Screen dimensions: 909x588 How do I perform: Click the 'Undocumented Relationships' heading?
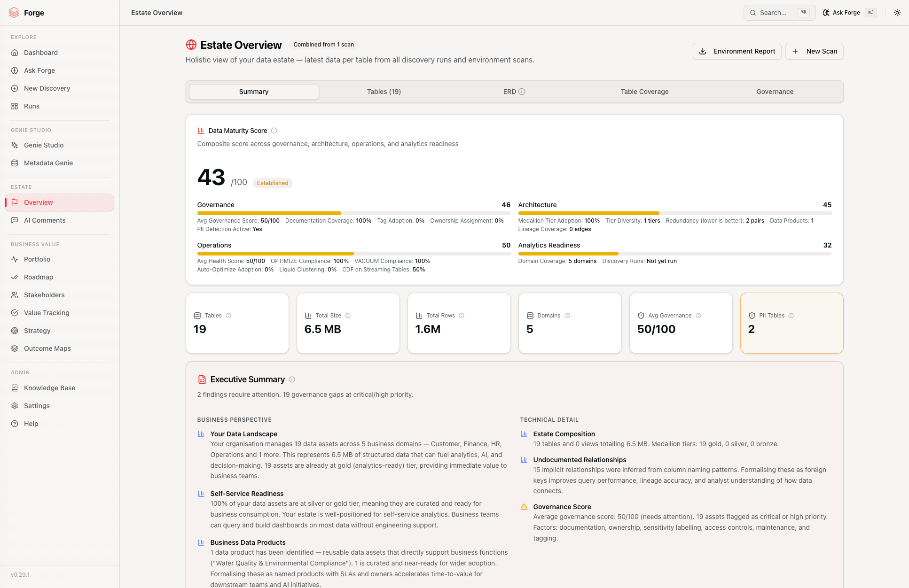tap(580, 460)
